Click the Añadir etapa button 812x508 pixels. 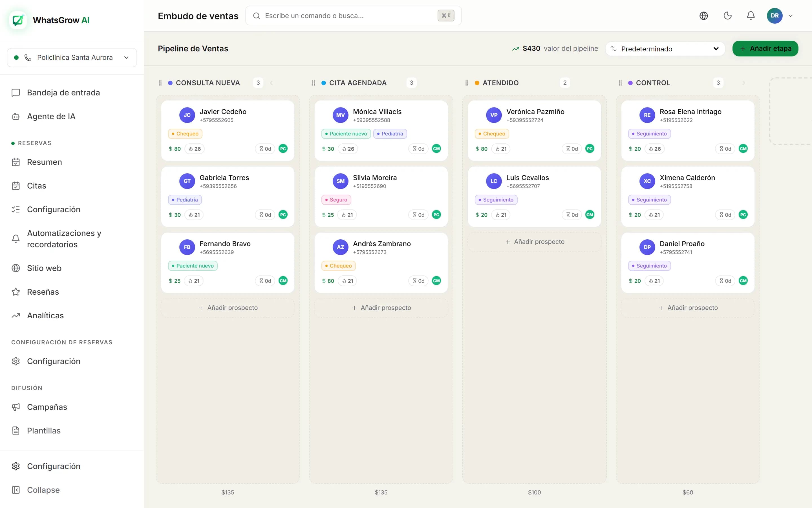pos(765,49)
